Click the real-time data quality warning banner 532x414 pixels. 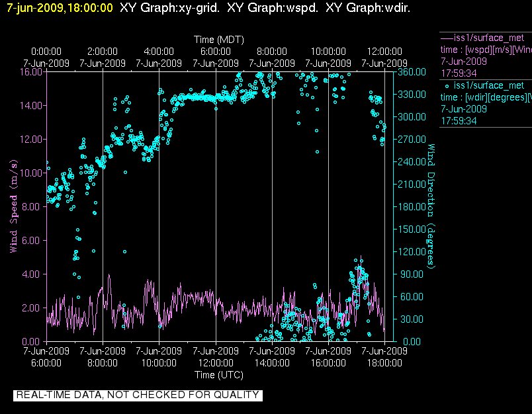click(138, 395)
